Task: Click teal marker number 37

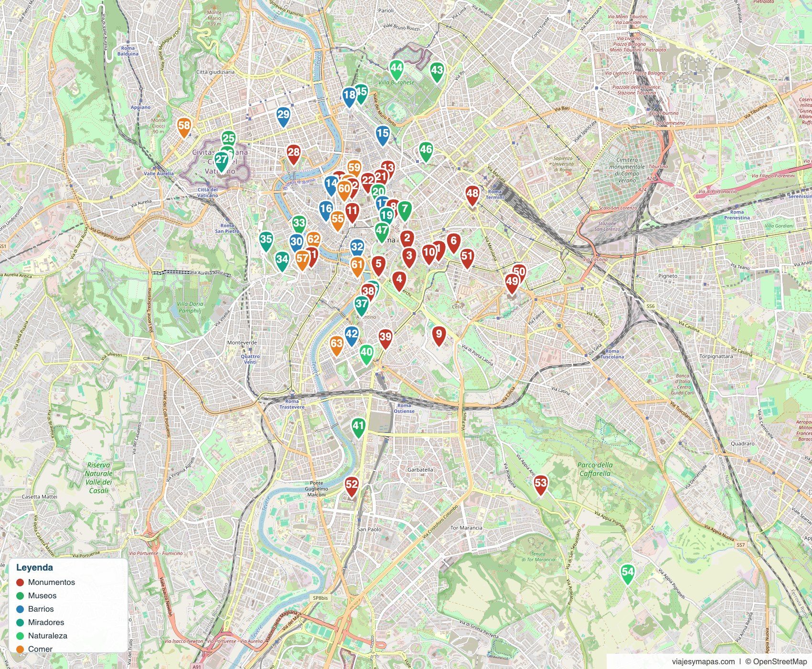Action: (x=362, y=305)
